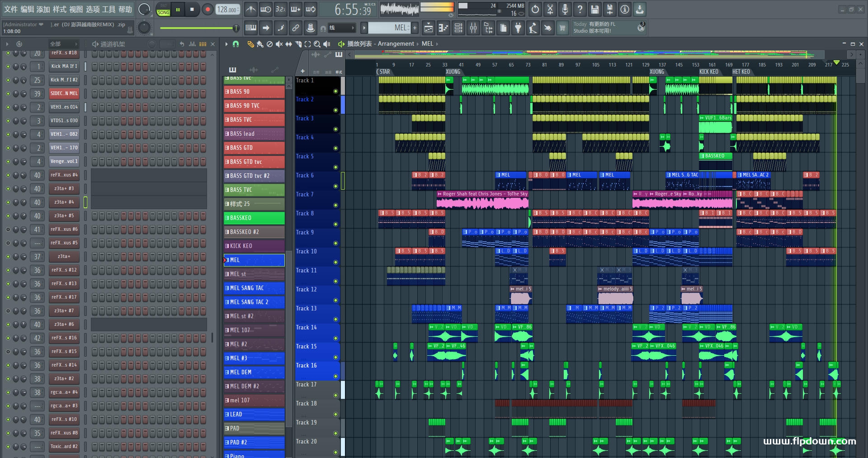Open the shopping cart content library
Screen dimensions: 868x458
click(562, 28)
